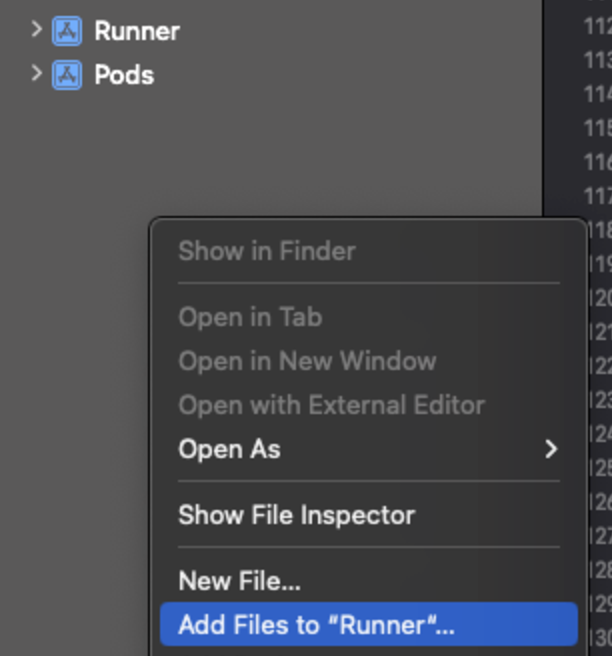Click the Pods project icon
The image size is (612, 656).
tap(67, 75)
